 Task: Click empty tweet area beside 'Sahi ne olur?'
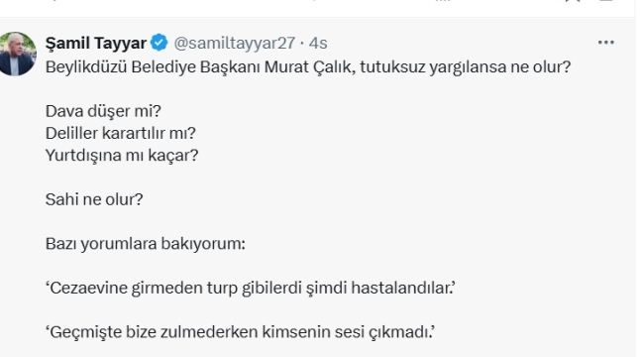click(x=370, y=199)
